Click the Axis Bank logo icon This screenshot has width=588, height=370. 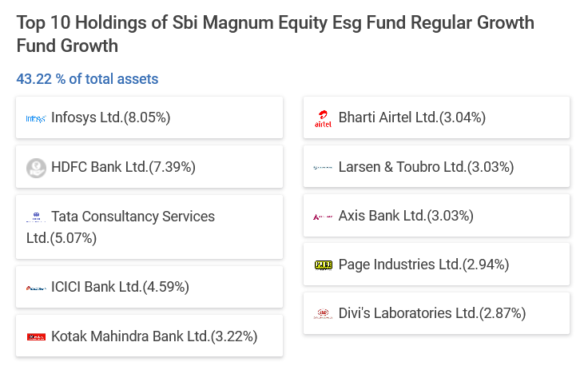(323, 217)
